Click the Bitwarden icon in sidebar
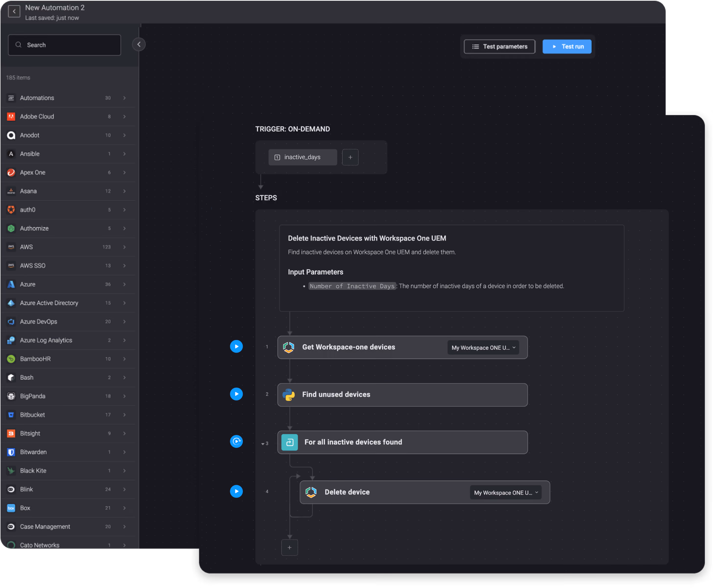The image size is (716, 588). click(11, 452)
